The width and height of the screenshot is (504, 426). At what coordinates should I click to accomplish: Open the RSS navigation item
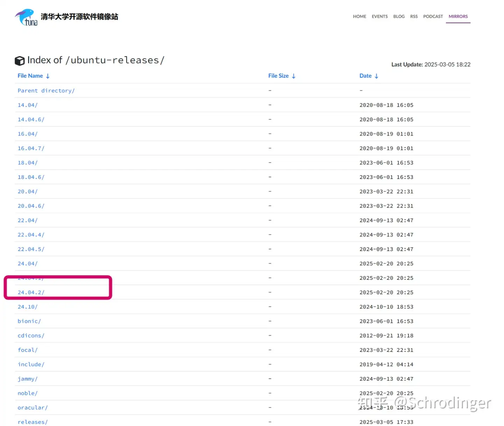(414, 16)
